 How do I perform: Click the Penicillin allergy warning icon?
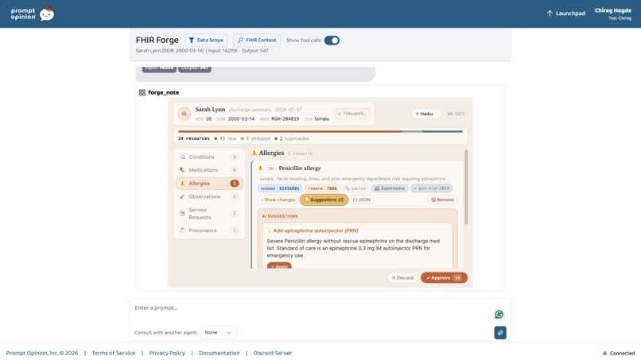(260, 168)
